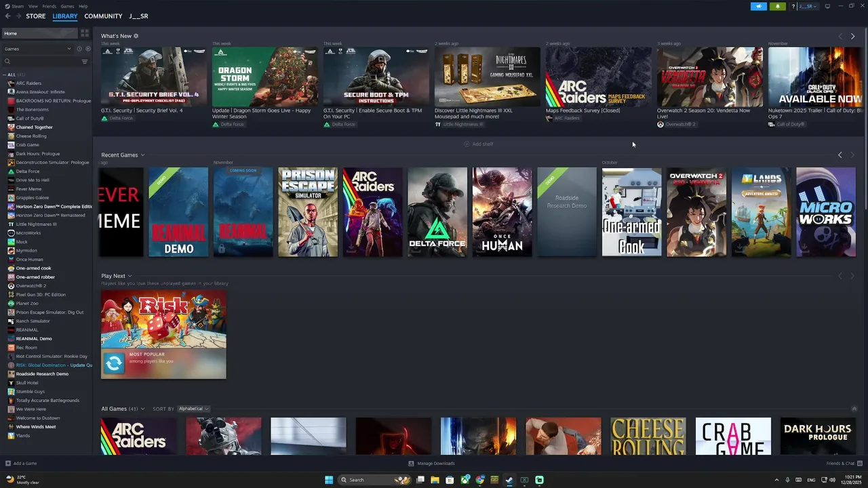Select Delta Force in the game list
The image size is (868, 488).
point(28,171)
